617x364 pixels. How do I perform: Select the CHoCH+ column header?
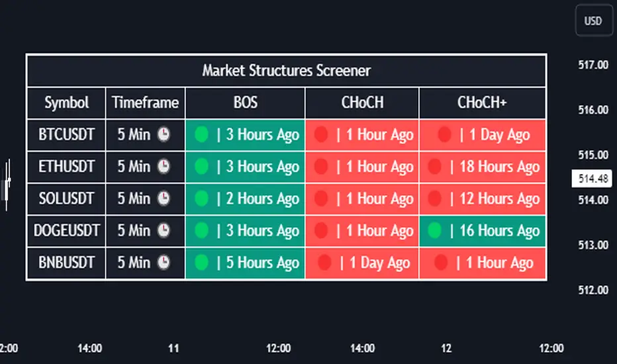482,103
